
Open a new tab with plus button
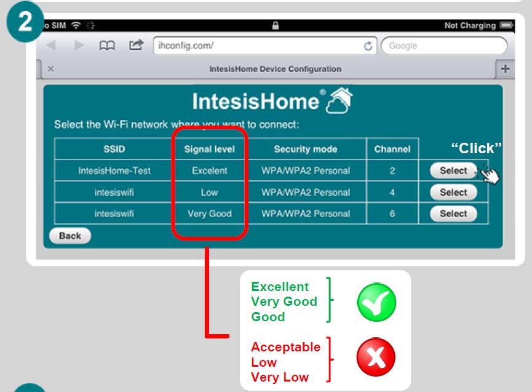coord(505,69)
